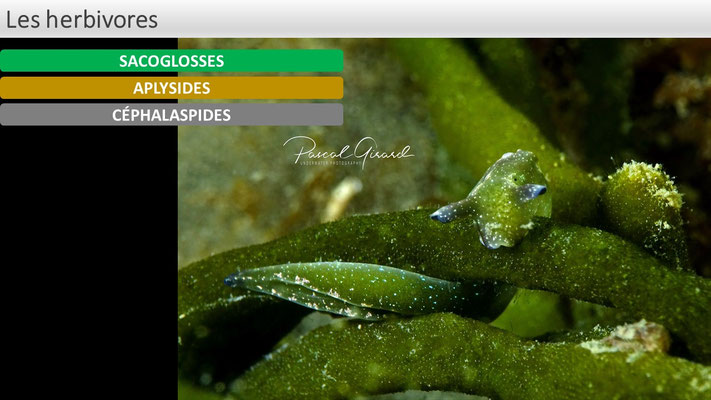Click the green SACOGLOSSES bar
The height and width of the screenshot is (400, 711).
[171, 61]
